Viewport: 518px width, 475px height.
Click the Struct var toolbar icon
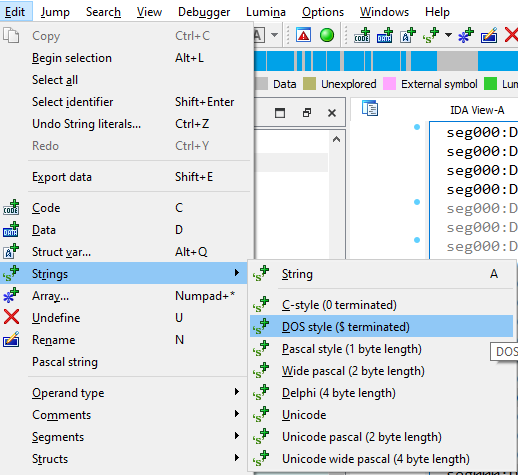tap(408, 35)
